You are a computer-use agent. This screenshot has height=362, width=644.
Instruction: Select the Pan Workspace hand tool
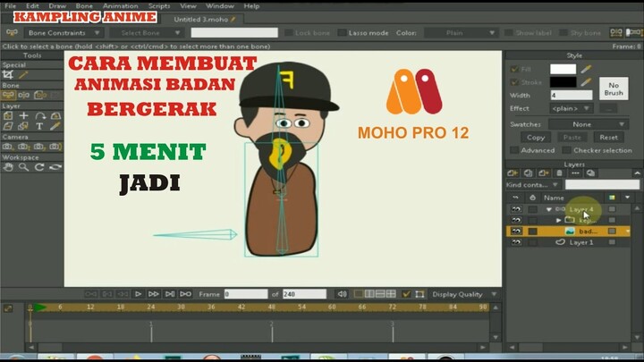pos(8,167)
